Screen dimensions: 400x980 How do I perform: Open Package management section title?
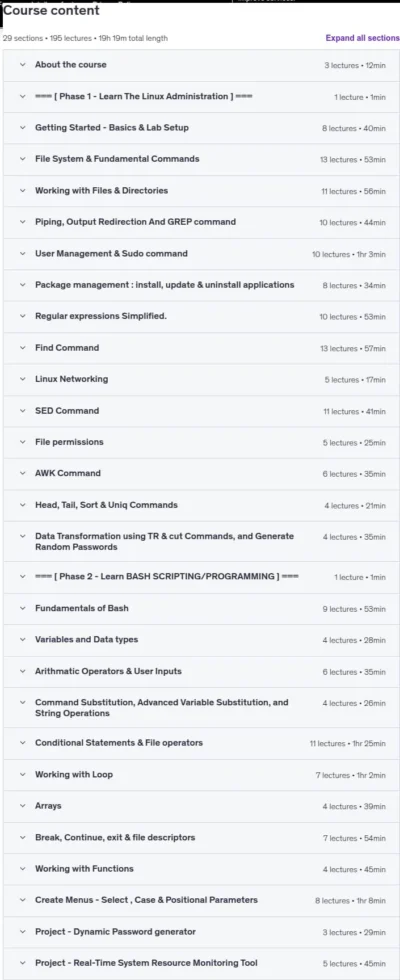pos(164,285)
